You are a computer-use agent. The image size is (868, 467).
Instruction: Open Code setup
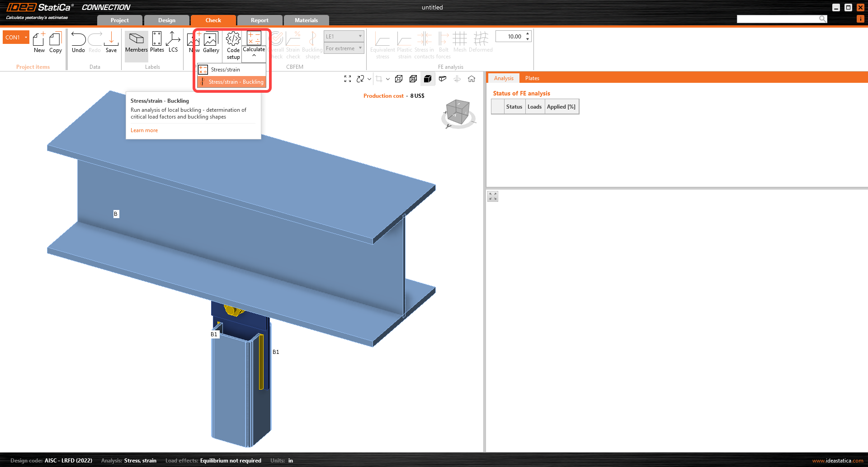pyautogui.click(x=233, y=45)
